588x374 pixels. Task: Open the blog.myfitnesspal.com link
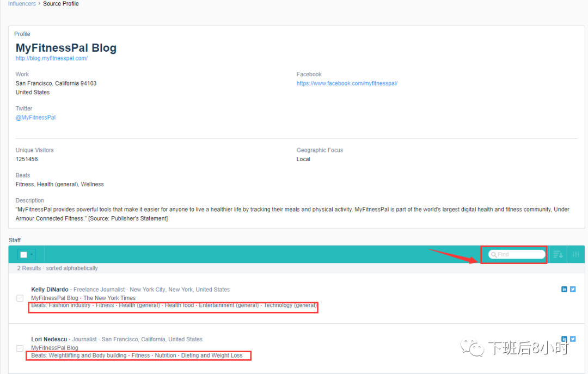51,58
